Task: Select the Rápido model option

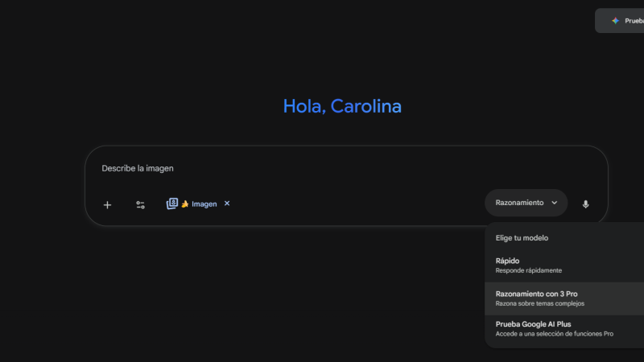Action: (x=508, y=261)
